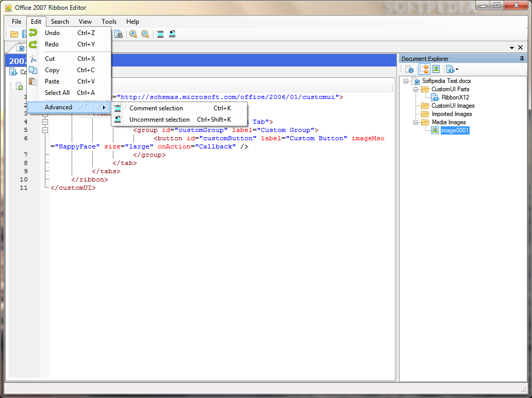Click the green Undo arrow icon
The image size is (532, 398).
pyautogui.click(x=33, y=33)
